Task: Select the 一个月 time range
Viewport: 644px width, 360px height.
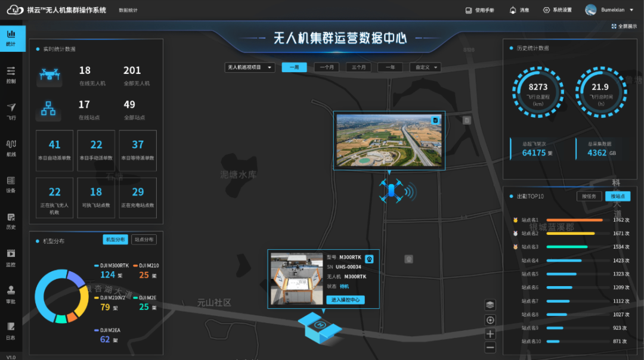Action: click(327, 67)
